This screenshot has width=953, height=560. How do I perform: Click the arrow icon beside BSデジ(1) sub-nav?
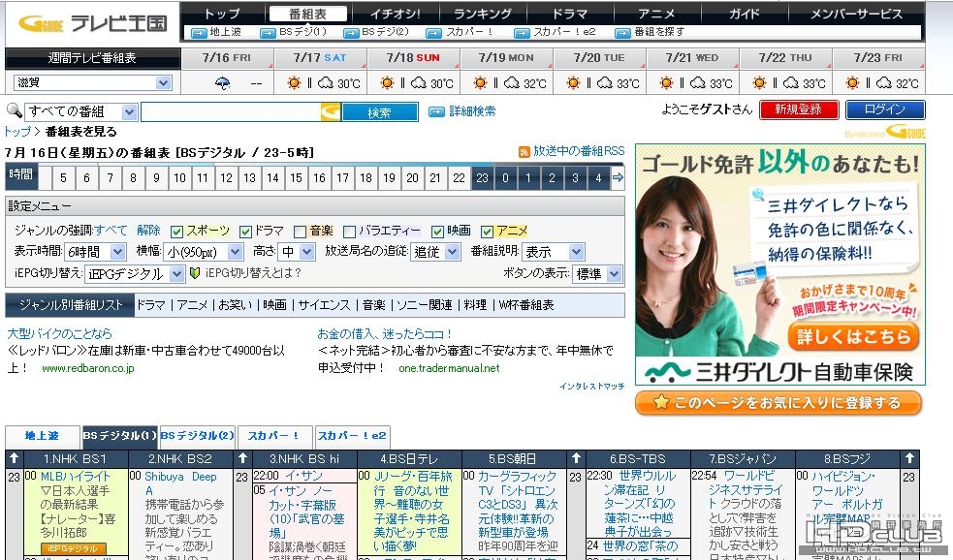tap(268, 33)
